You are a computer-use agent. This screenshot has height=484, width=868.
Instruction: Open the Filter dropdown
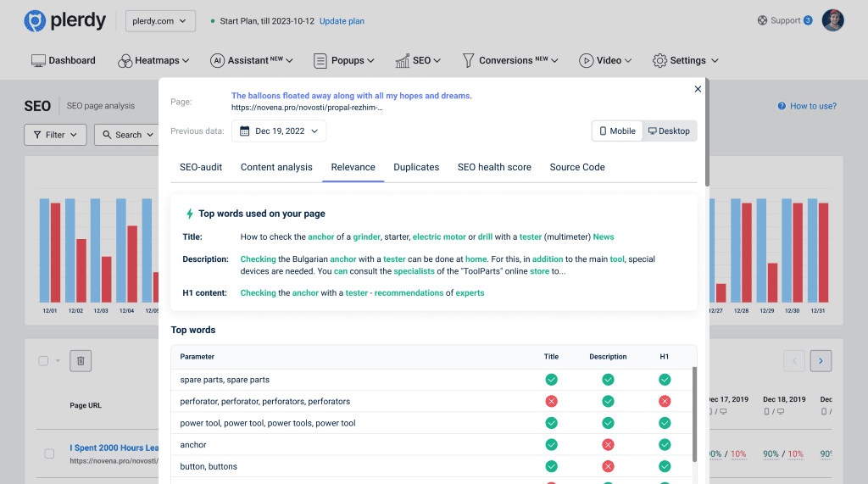55,135
